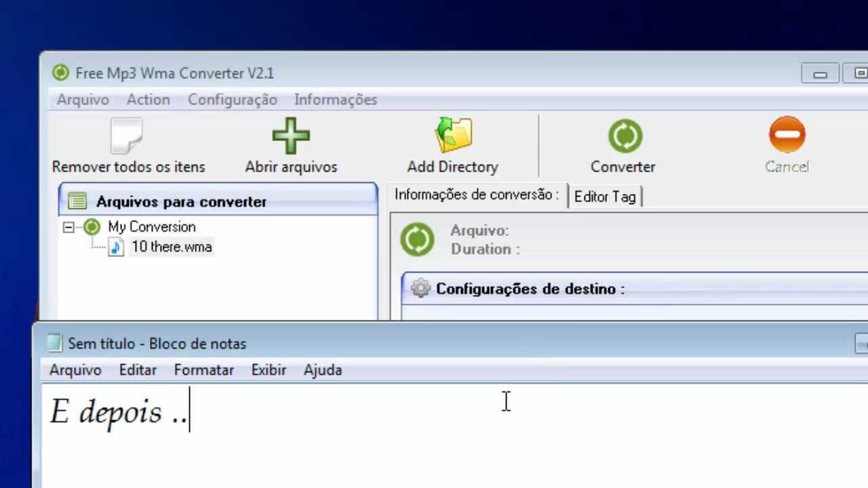The height and width of the screenshot is (488, 868).
Task: Click the Cancel label
Action: click(x=787, y=167)
